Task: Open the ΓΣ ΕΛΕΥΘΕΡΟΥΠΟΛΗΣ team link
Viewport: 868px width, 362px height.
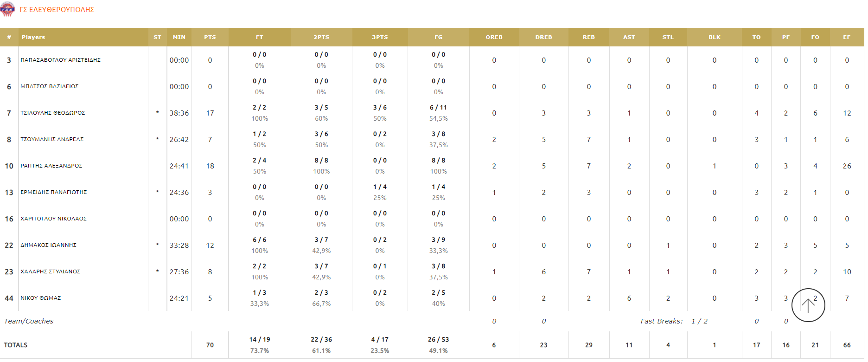Action: [57, 10]
